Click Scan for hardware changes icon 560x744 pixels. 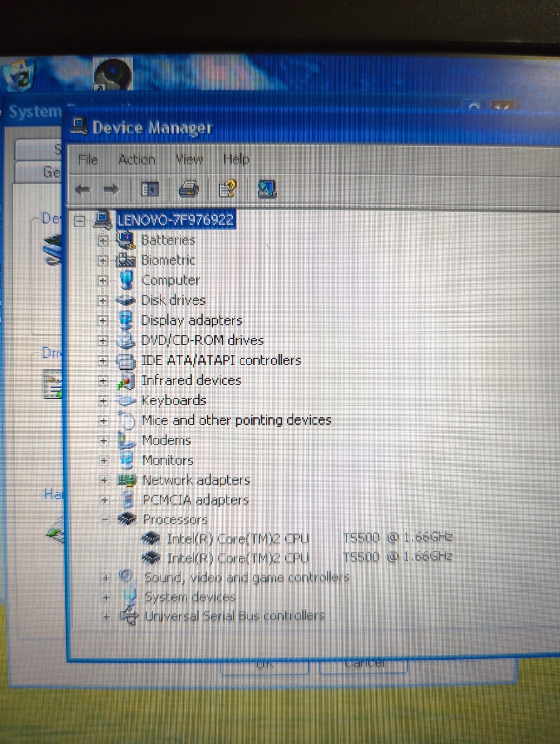(x=267, y=189)
